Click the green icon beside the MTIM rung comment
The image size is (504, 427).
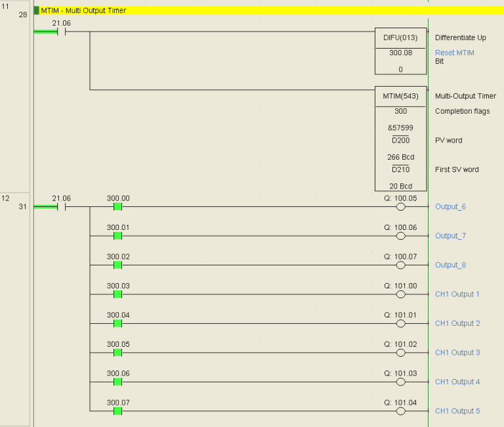36,11
